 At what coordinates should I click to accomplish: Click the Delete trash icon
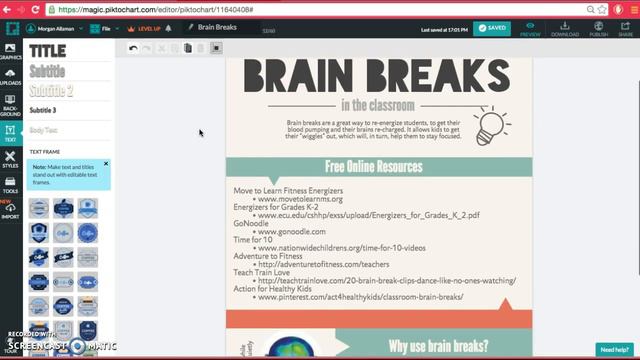click(201, 48)
